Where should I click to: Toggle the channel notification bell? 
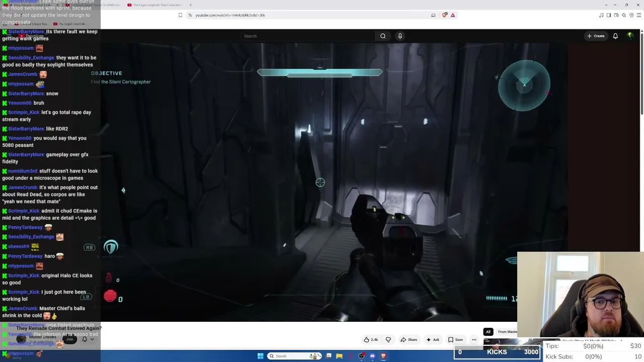[85, 339]
